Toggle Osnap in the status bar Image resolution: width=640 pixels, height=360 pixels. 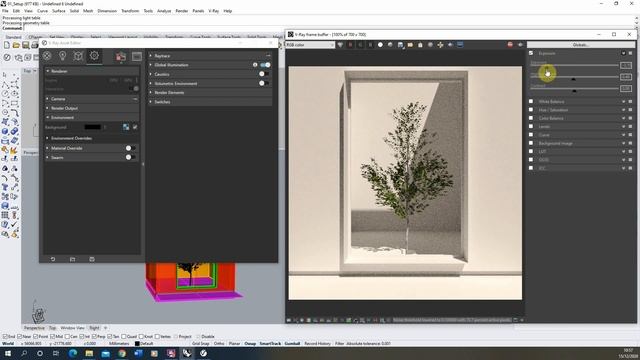(x=250, y=344)
